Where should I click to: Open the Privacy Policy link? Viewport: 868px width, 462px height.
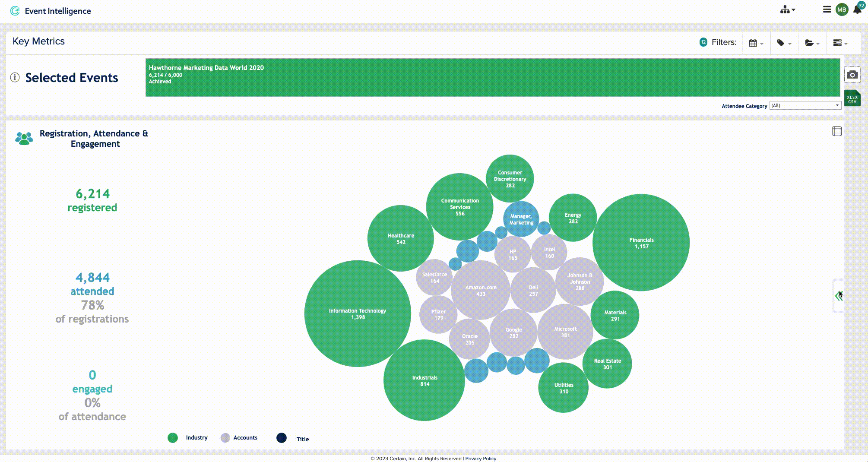481,459
